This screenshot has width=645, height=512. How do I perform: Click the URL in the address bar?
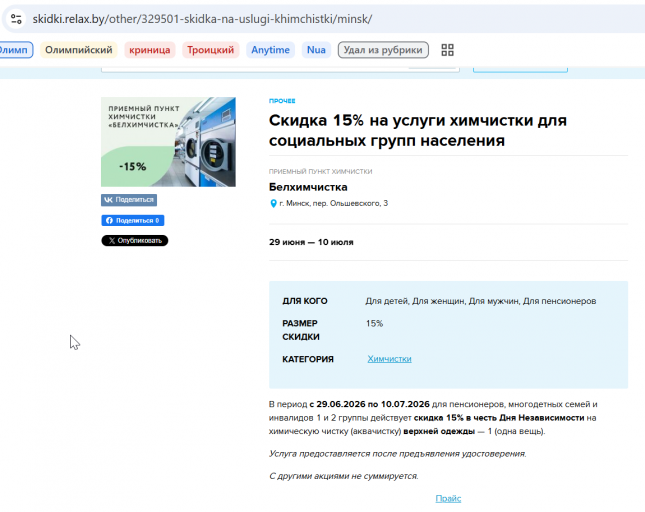click(202, 19)
